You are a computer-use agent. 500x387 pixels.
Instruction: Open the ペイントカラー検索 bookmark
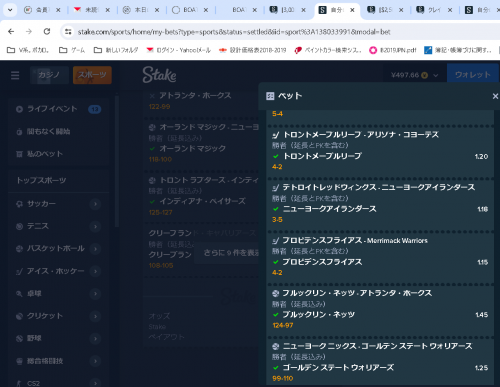pyautogui.click(x=328, y=50)
